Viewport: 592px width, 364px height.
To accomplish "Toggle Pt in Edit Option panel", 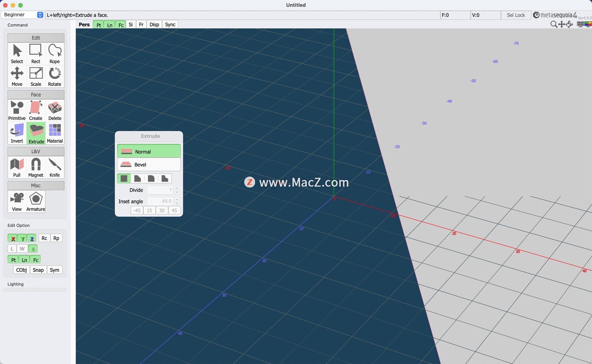I will 13,260.
